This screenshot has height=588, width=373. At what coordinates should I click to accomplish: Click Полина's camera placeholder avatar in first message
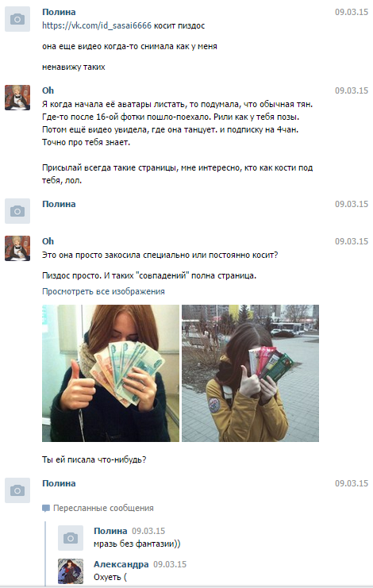coord(17,19)
